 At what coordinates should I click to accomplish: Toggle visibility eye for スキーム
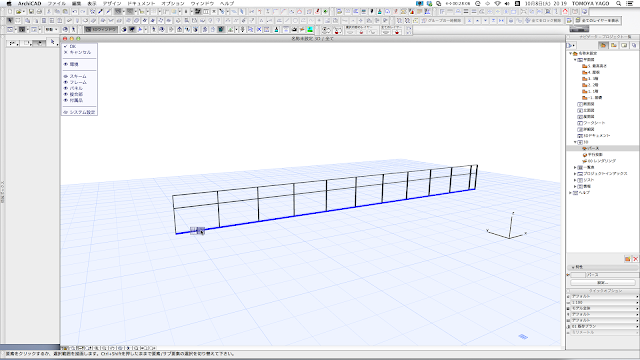click(66, 76)
